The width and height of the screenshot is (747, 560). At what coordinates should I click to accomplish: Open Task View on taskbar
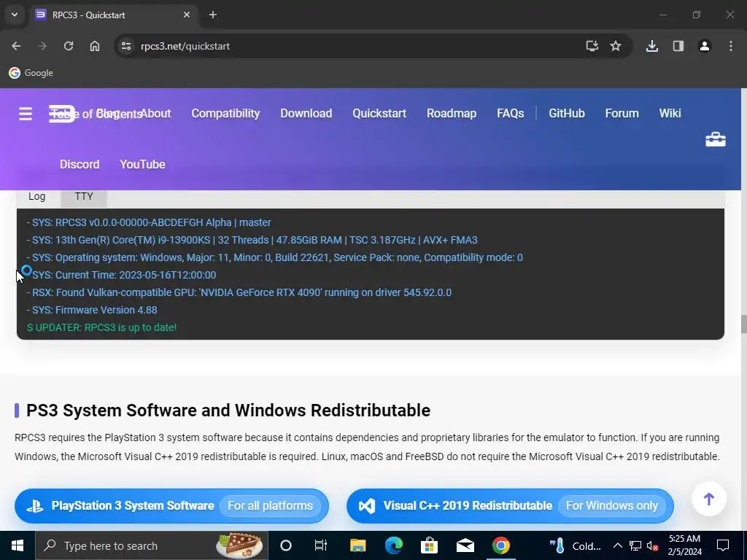(x=321, y=545)
